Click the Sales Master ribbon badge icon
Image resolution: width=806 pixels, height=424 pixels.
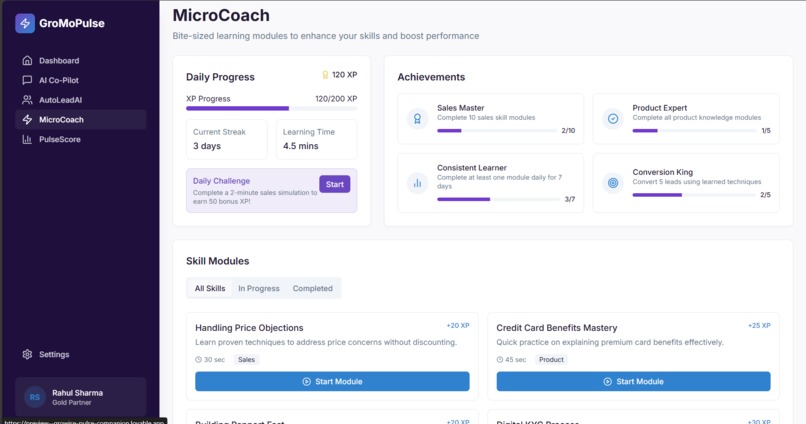[417, 119]
